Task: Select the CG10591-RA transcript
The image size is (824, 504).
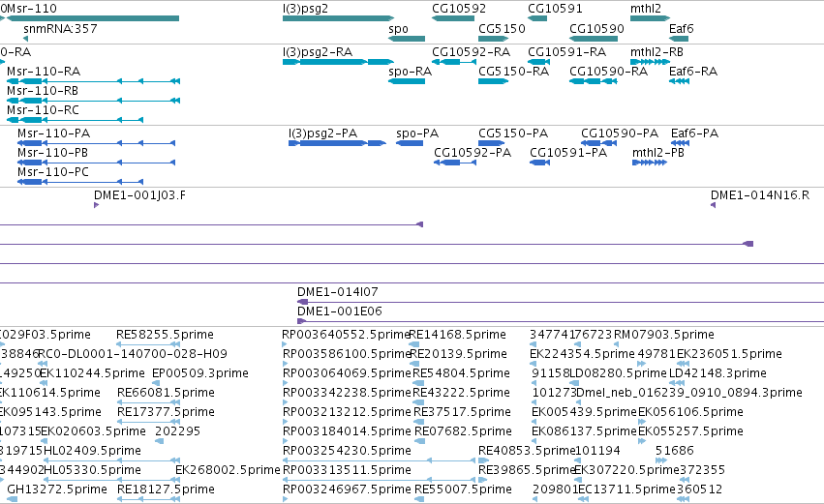Action: tap(539, 62)
